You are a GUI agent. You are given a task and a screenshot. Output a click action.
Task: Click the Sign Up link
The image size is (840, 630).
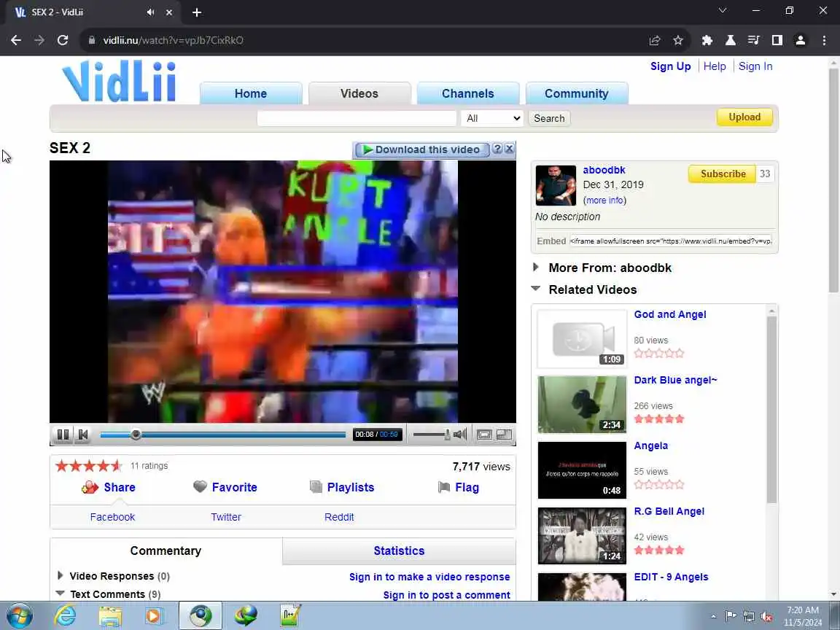tap(670, 66)
